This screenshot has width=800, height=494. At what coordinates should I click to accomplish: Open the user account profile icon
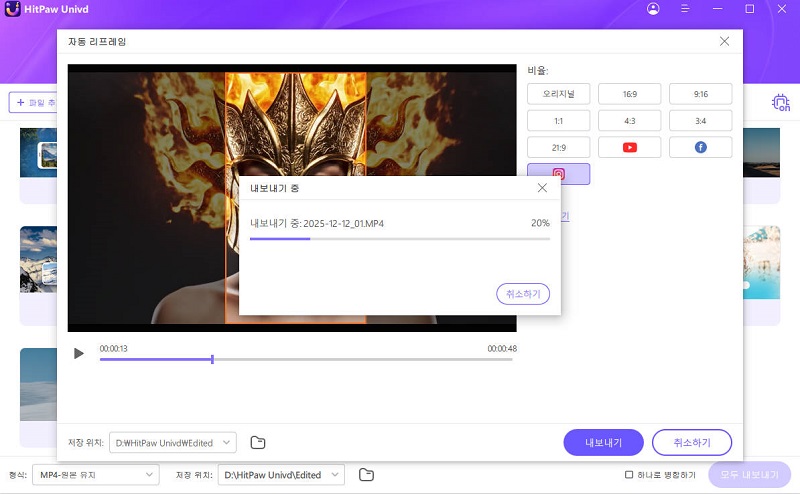(653, 9)
